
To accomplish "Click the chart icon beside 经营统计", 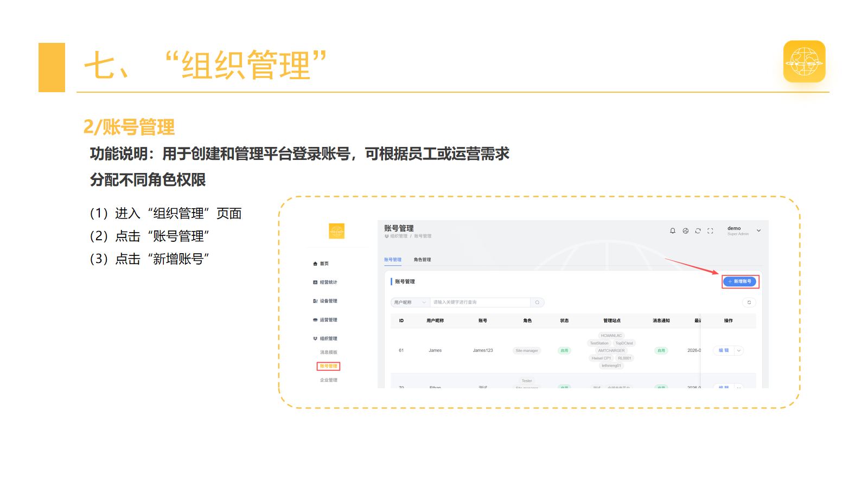I will [x=315, y=282].
